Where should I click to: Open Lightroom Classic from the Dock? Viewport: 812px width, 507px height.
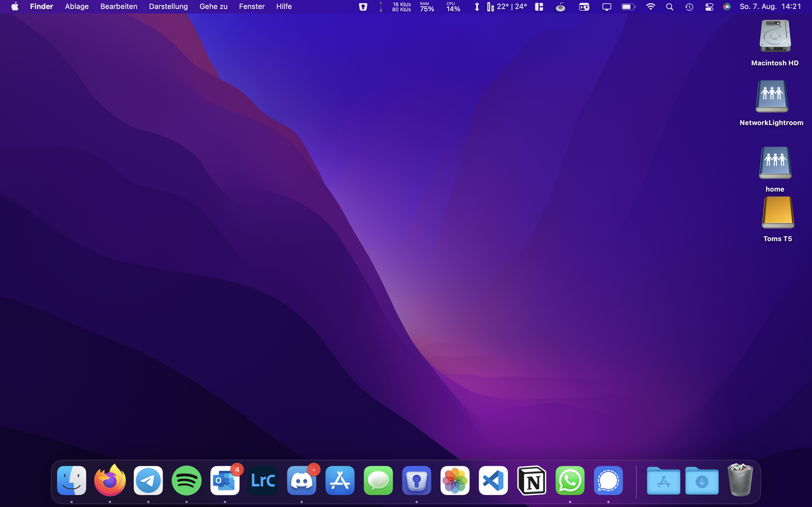(263, 481)
